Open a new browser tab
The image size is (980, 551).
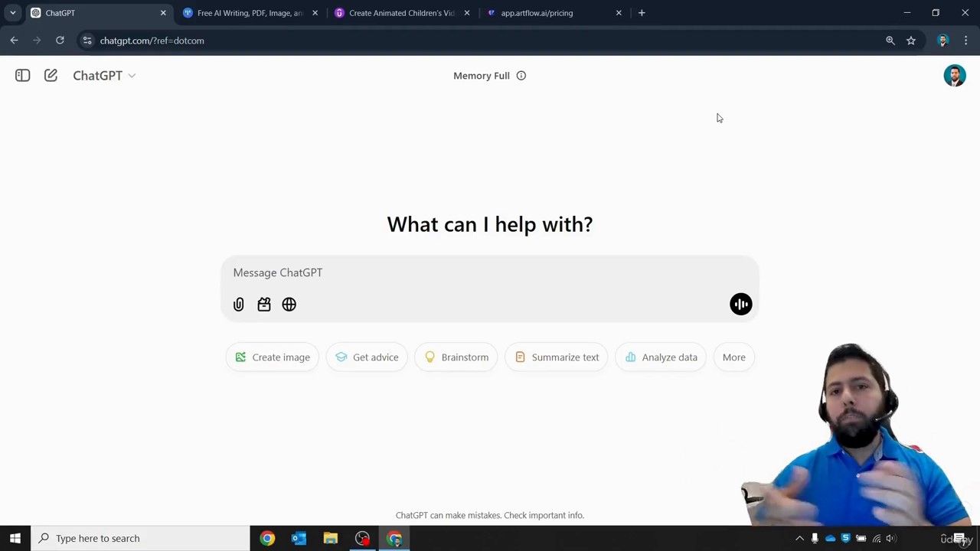click(642, 13)
